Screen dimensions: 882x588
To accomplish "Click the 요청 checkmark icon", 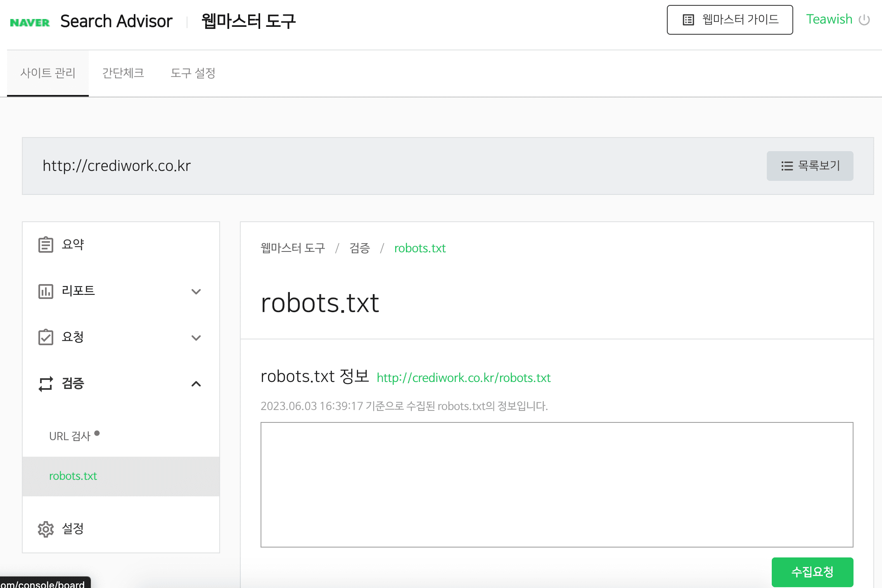I will pyautogui.click(x=45, y=337).
